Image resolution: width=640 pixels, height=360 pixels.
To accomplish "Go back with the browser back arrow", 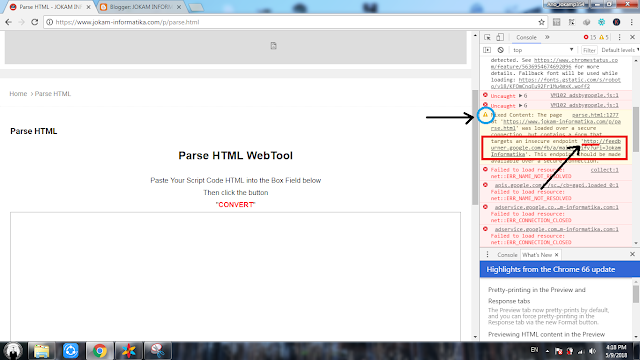I will click(9, 22).
